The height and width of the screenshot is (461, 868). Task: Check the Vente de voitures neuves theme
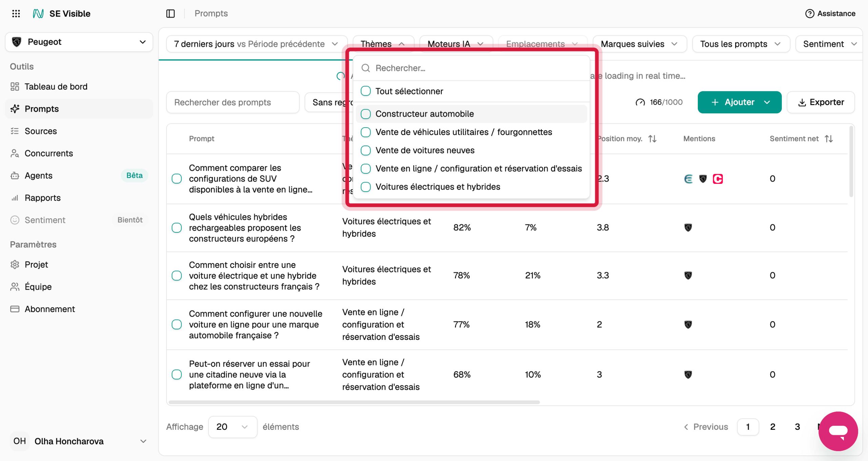[366, 150]
